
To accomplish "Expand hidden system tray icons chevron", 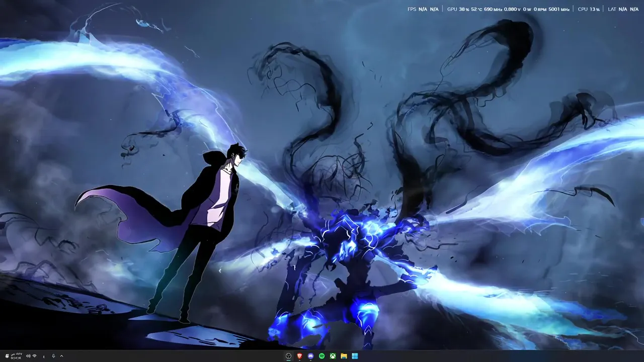I will pos(61,356).
